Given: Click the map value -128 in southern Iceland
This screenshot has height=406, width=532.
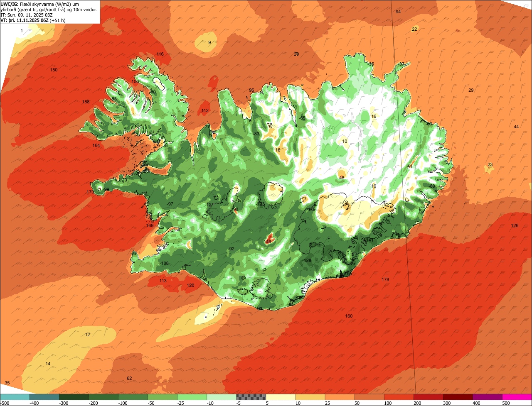Looking at the screenshot, I should pos(307,261).
